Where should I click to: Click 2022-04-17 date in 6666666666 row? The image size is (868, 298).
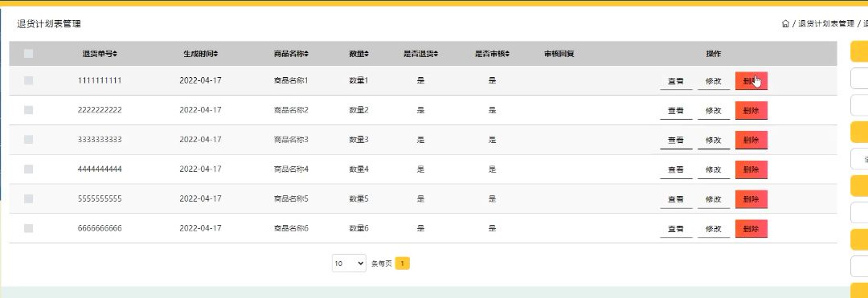point(200,228)
